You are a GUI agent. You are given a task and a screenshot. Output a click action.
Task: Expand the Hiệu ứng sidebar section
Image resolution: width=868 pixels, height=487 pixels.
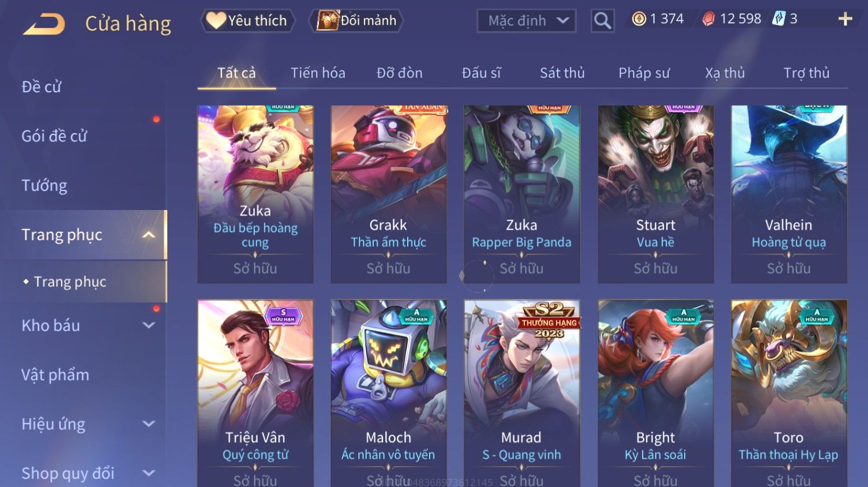(149, 424)
